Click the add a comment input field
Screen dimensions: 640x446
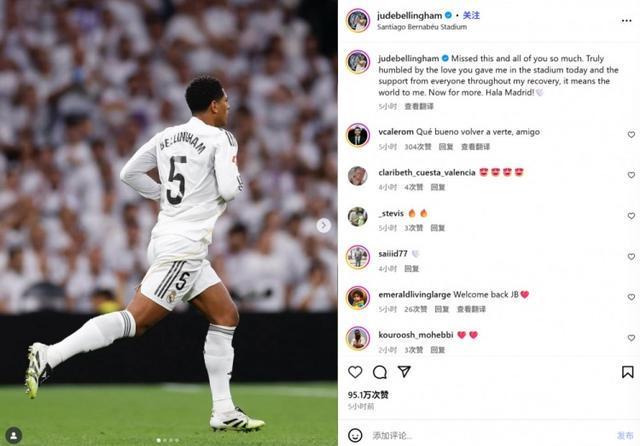[x=490, y=435]
